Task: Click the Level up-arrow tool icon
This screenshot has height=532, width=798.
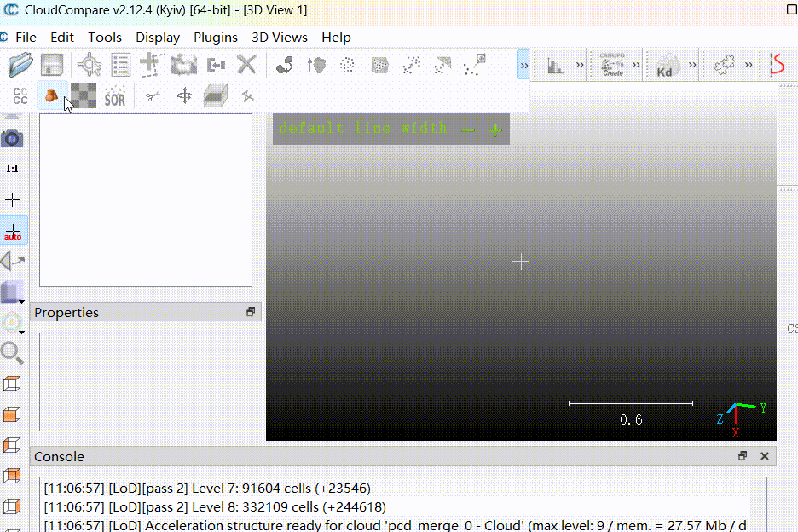Action: pos(316,65)
